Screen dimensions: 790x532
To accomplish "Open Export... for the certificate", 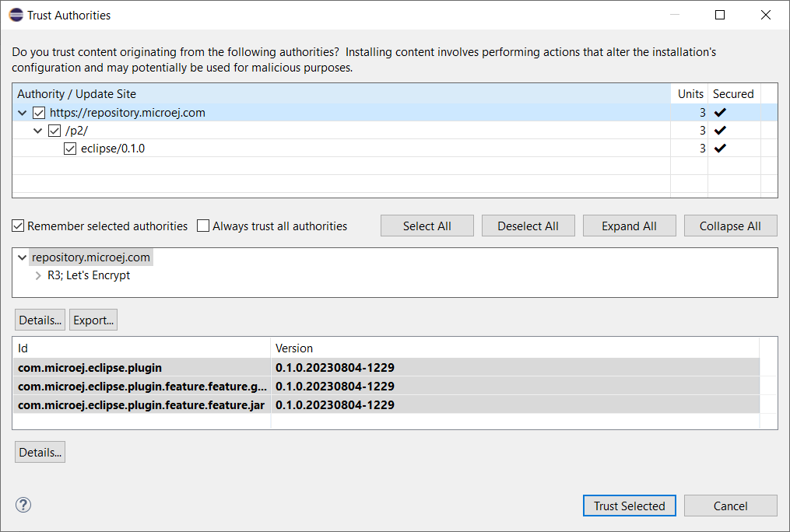I will [93, 320].
